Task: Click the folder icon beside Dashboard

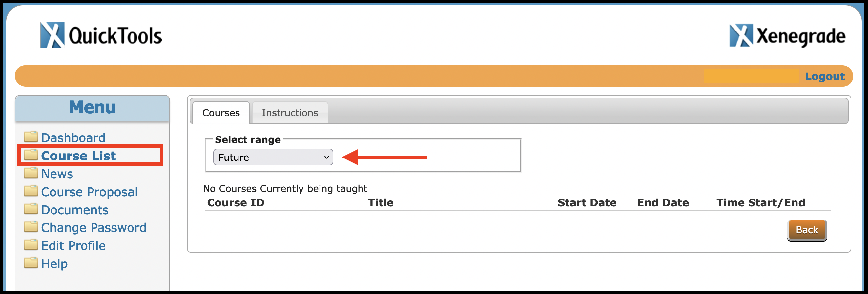Action: pyautogui.click(x=31, y=137)
